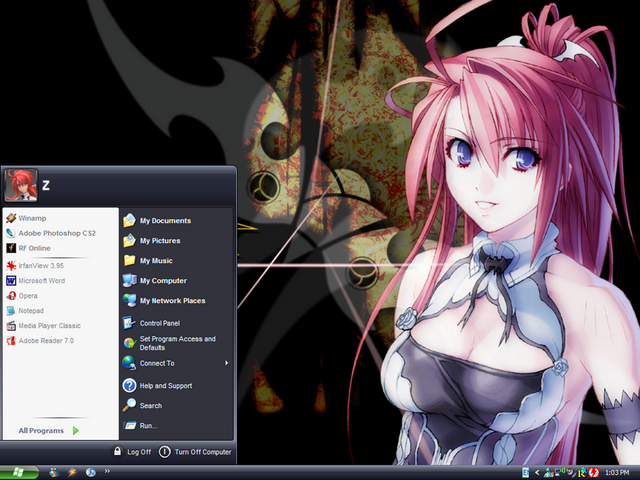640x480 pixels.
Task: Open Winamp from the Start menu
Action: point(27,218)
